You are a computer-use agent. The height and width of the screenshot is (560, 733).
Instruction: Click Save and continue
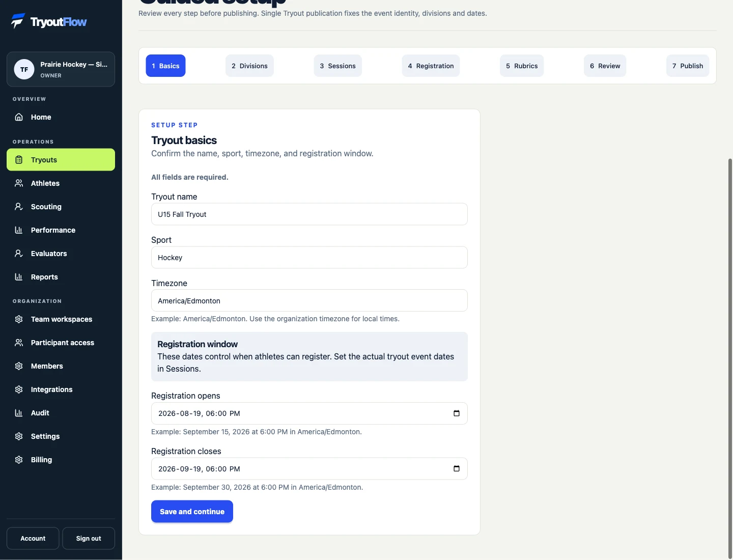click(x=192, y=512)
